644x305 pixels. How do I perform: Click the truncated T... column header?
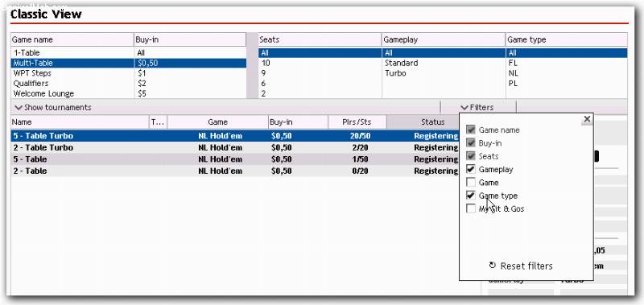(158, 122)
